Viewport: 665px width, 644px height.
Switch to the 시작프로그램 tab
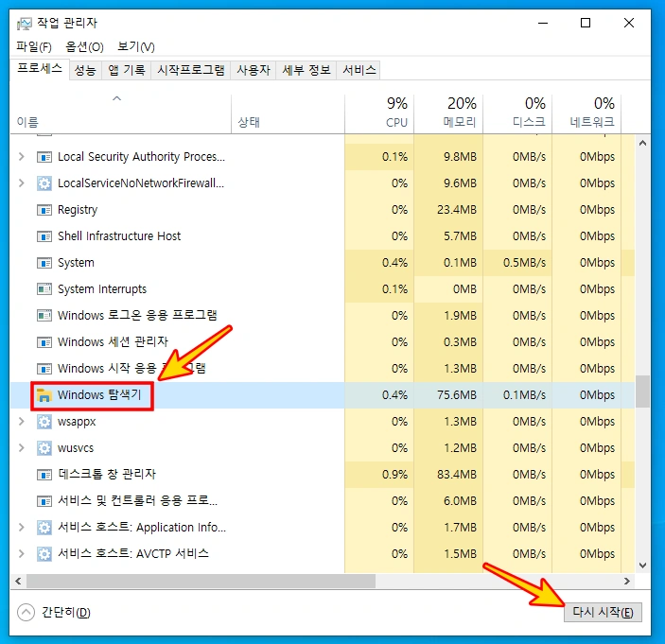point(191,70)
